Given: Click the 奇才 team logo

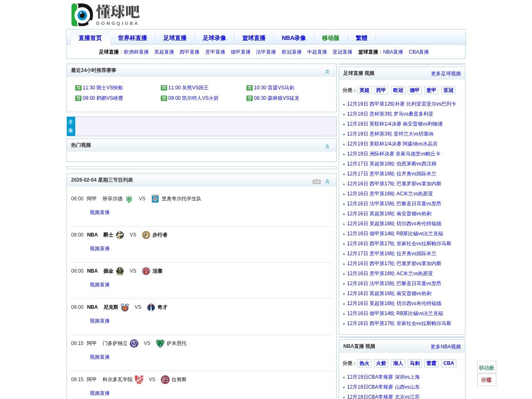Looking at the screenshot, I should [151, 307].
